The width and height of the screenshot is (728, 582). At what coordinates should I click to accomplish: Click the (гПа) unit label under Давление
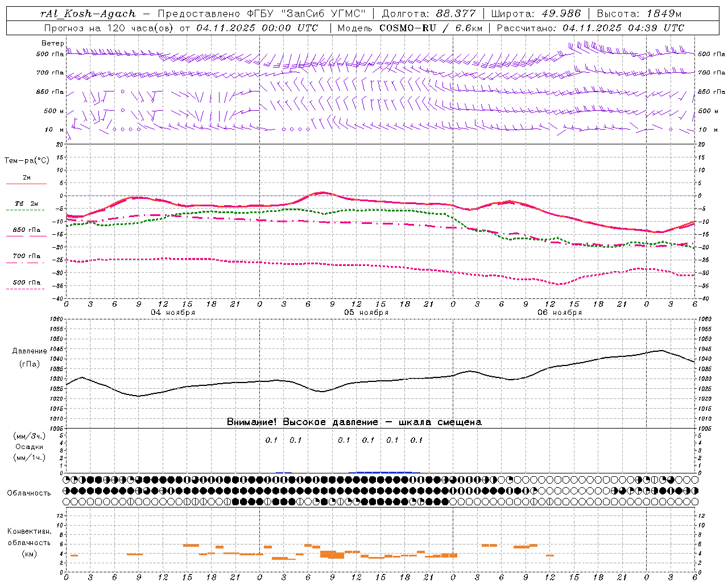pos(30,364)
